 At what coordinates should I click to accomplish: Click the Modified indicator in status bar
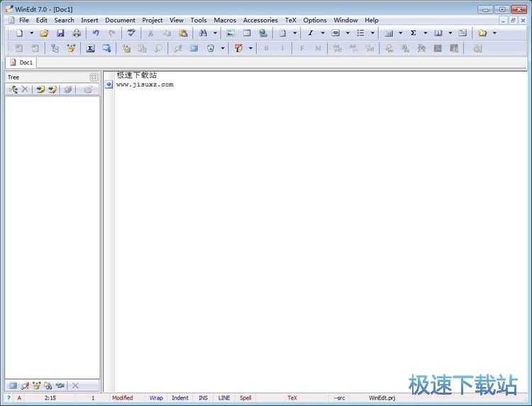pyautogui.click(x=123, y=398)
